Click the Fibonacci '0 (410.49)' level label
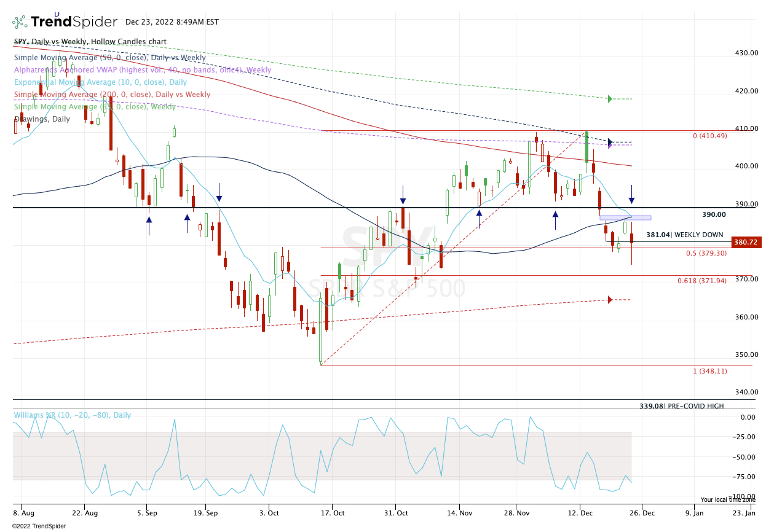This screenshot has width=774, height=532. (710, 136)
